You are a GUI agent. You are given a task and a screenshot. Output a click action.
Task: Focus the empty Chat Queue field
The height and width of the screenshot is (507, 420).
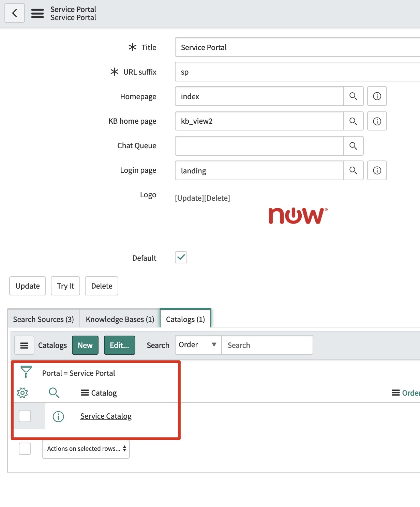point(259,146)
